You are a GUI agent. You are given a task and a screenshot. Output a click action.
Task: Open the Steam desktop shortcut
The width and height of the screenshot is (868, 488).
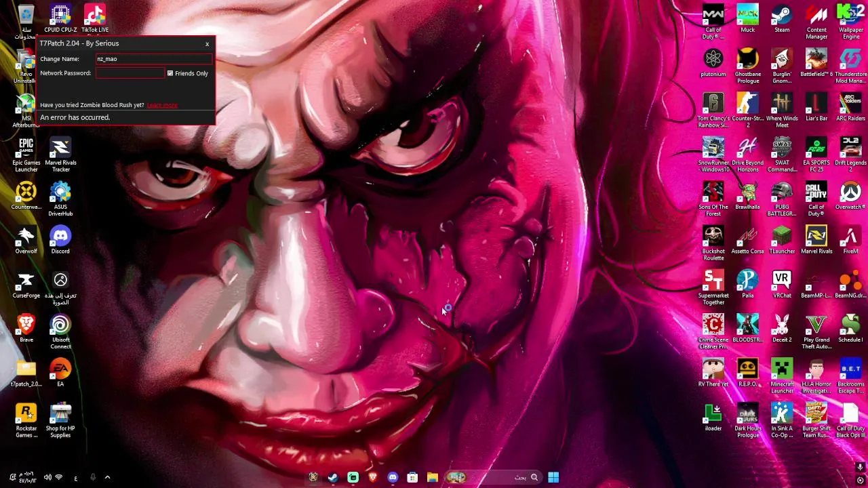pyautogui.click(x=782, y=19)
